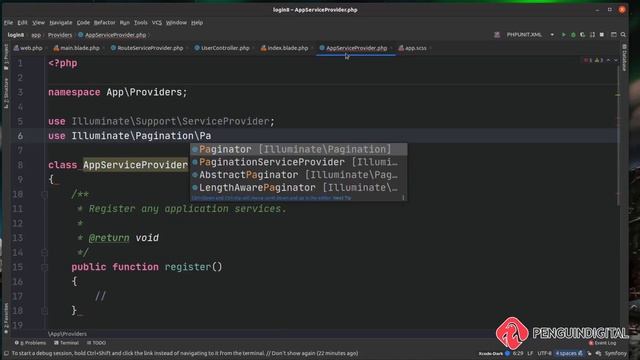Open the Help menu

197,22
